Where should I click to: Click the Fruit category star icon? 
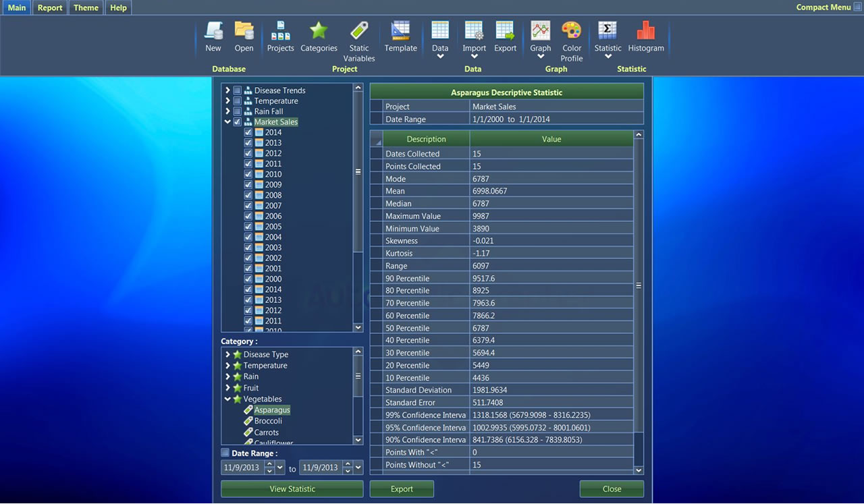click(237, 388)
